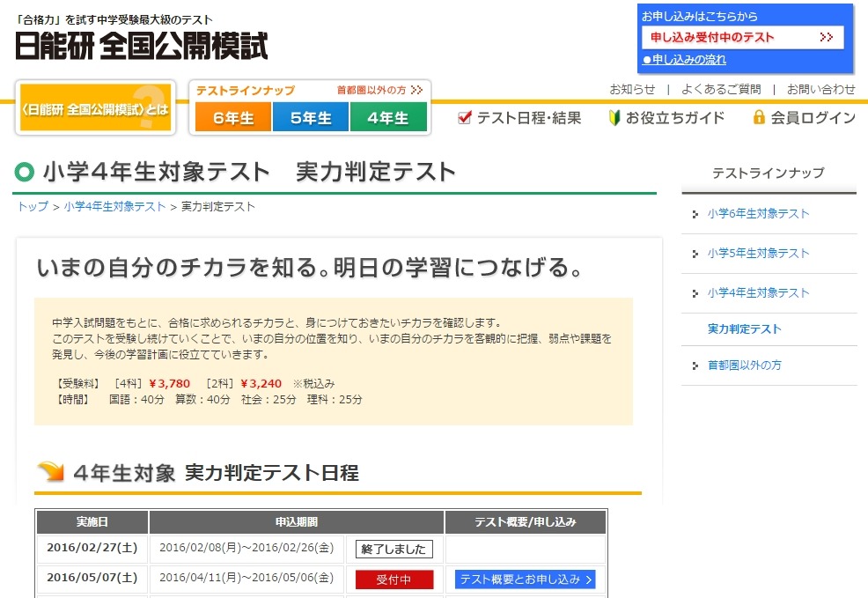Click the テストラインナップ sidebar heading
This screenshot has height=598, width=868.
[769, 173]
